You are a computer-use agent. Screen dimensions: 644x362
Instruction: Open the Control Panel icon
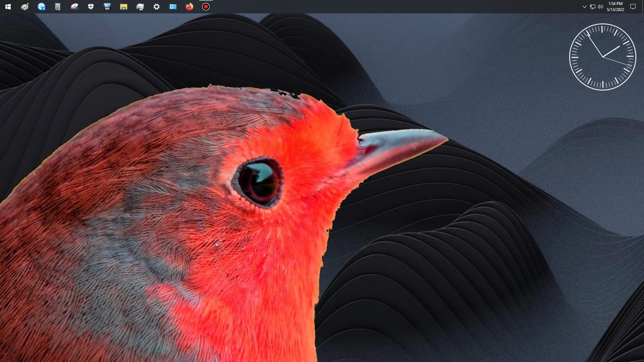point(173,7)
